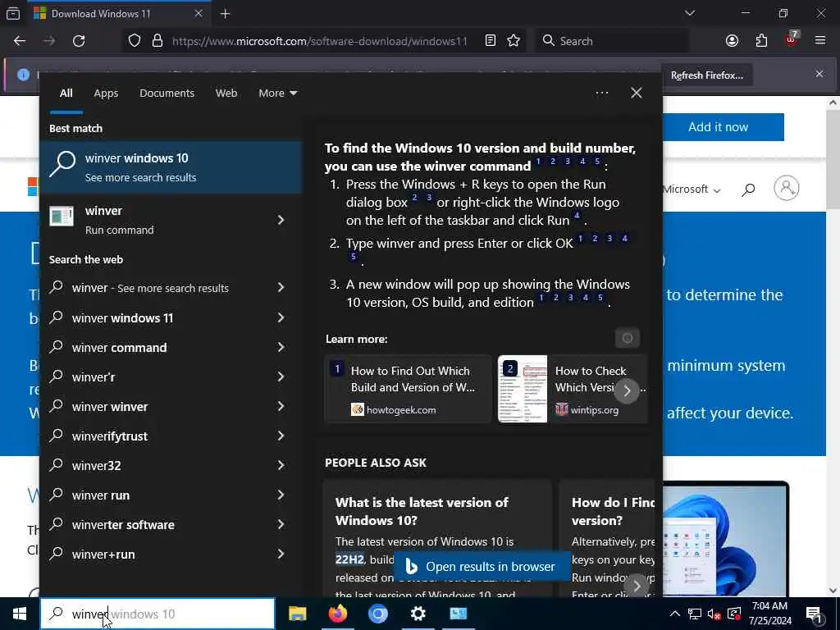Click the site padlock icon
This screenshot has width=840, height=630.
coord(157,41)
